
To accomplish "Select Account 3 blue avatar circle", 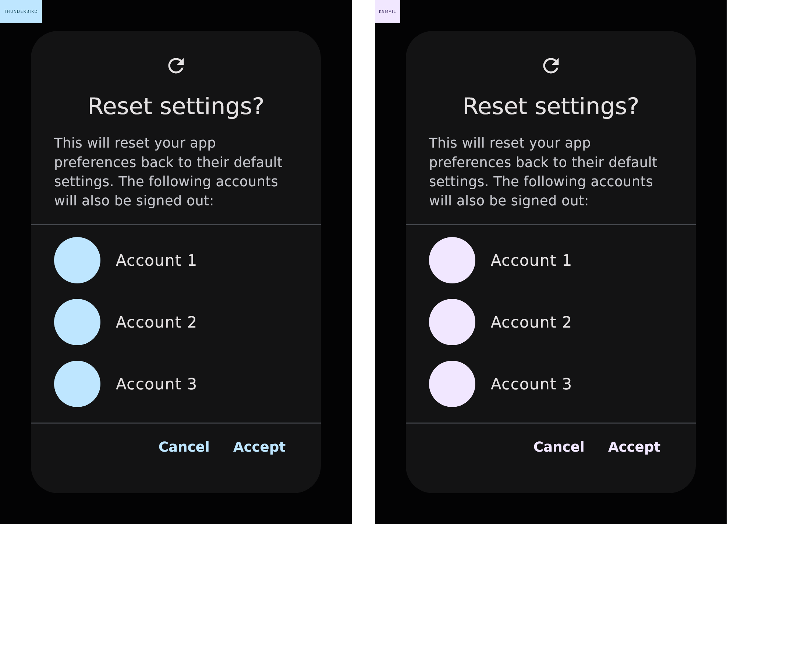I will [77, 384].
